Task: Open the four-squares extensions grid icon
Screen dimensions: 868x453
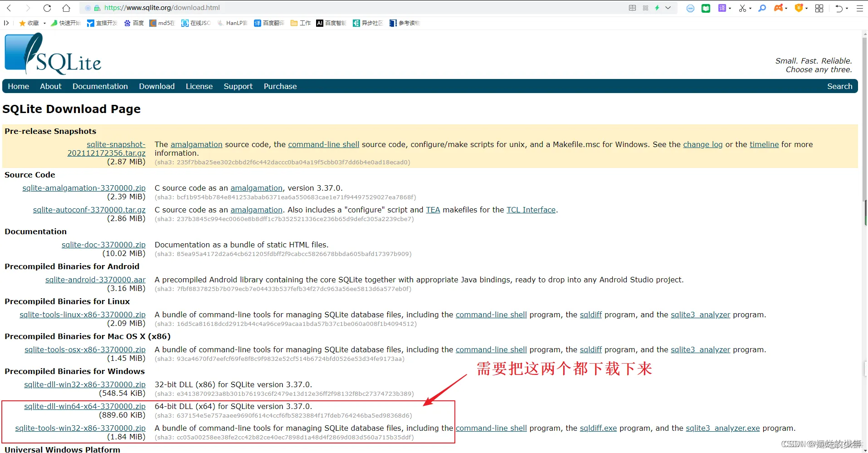Action: 819,8
